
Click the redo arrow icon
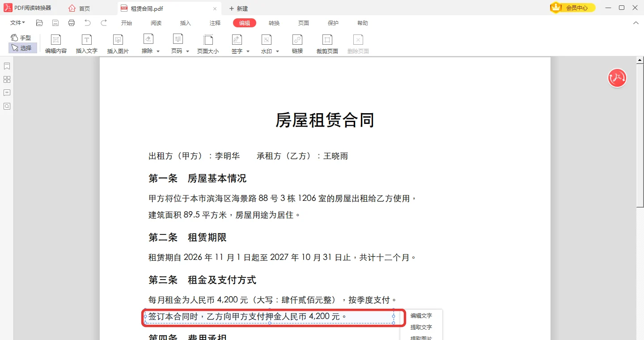tap(104, 23)
